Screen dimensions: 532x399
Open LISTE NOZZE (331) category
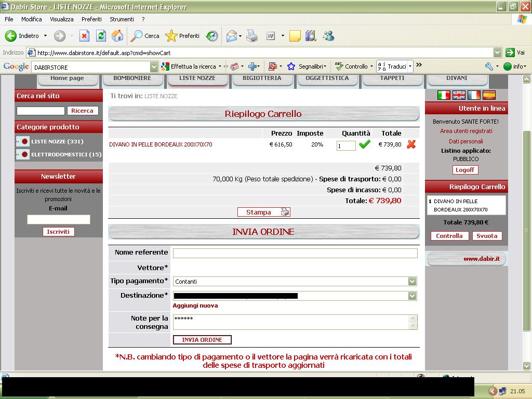tap(57, 141)
